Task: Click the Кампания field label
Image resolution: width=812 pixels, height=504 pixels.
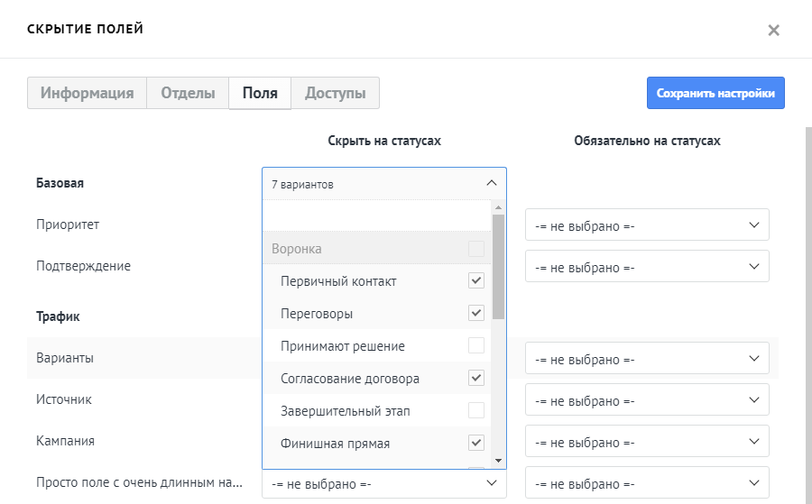Action: (65, 441)
